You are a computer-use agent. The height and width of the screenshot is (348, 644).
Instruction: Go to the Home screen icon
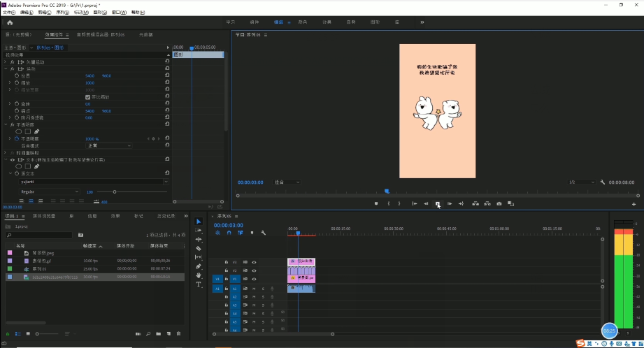(x=10, y=22)
